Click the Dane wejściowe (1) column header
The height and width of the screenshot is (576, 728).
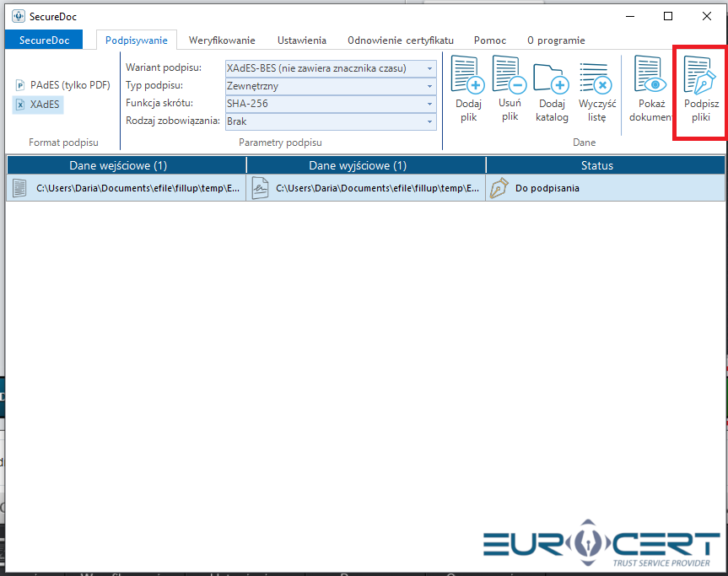click(x=127, y=165)
